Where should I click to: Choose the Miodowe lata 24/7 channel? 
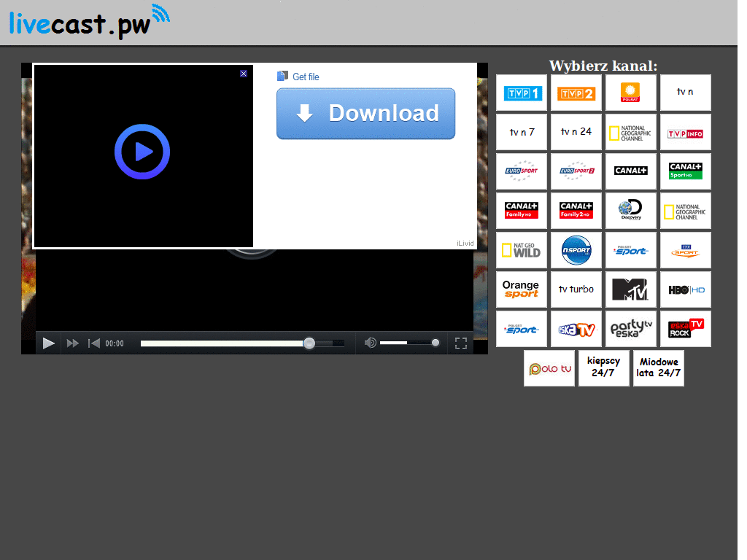659,368
